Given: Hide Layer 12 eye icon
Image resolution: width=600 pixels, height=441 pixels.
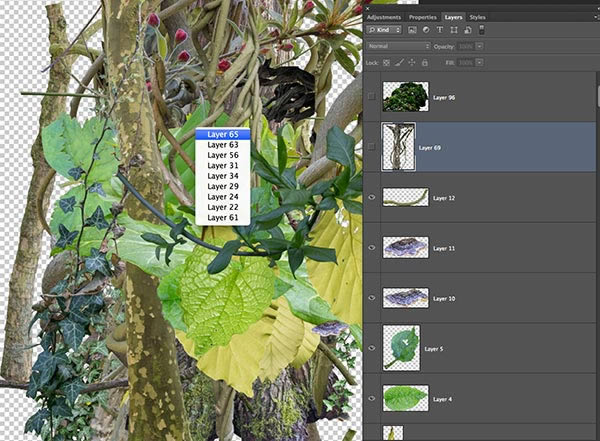Looking at the screenshot, I should pyautogui.click(x=372, y=197).
